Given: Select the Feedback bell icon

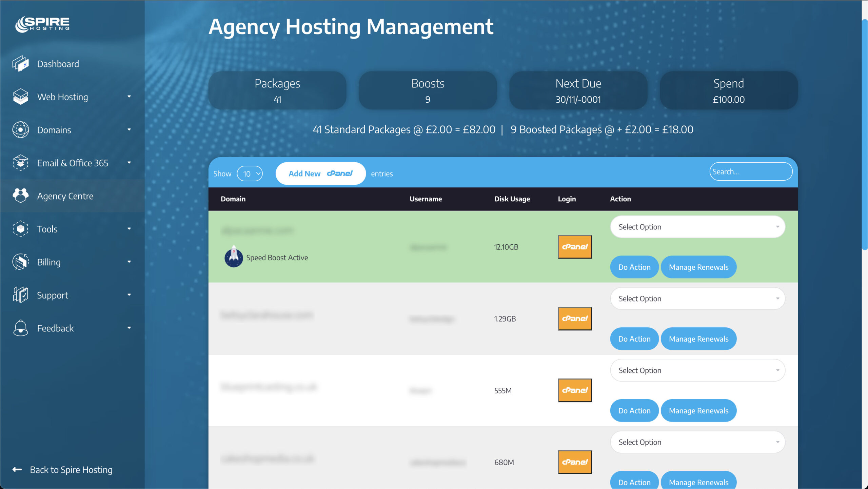Looking at the screenshot, I should (20, 327).
